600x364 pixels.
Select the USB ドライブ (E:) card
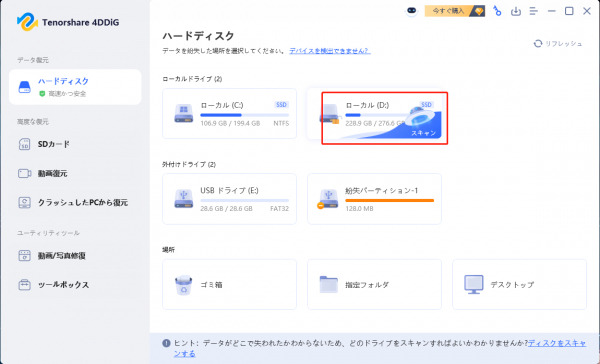click(229, 199)
